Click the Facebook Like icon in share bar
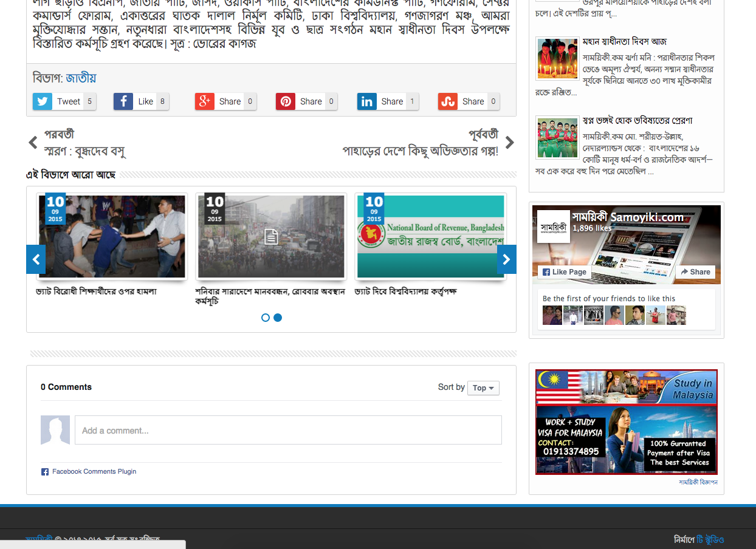 click(123, 101)
